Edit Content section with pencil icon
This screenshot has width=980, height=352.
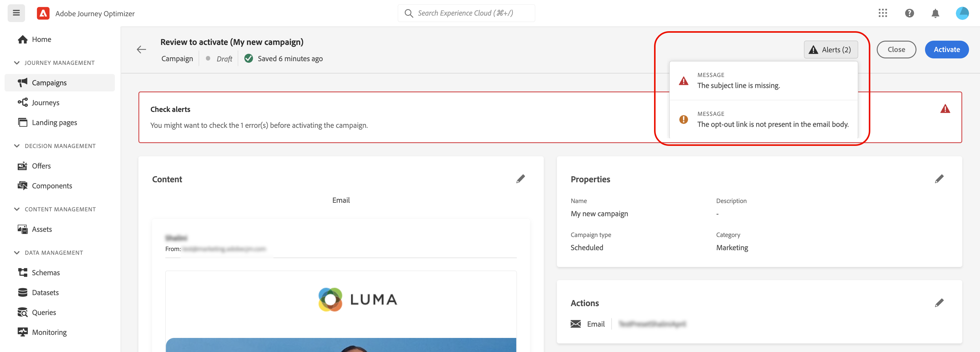[521, 179]
